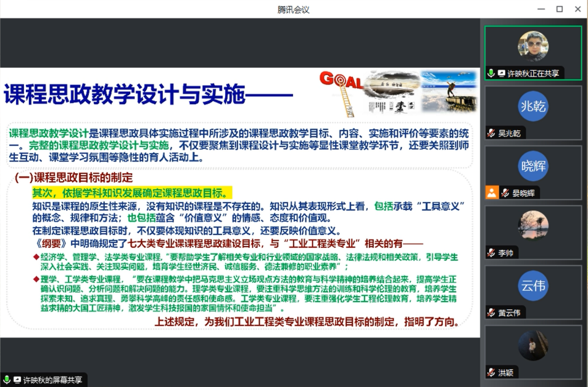This screenshot has height=387, width=588.
Task: Click the muted mic icon beside 洪颖
Action: click(491, 372)
